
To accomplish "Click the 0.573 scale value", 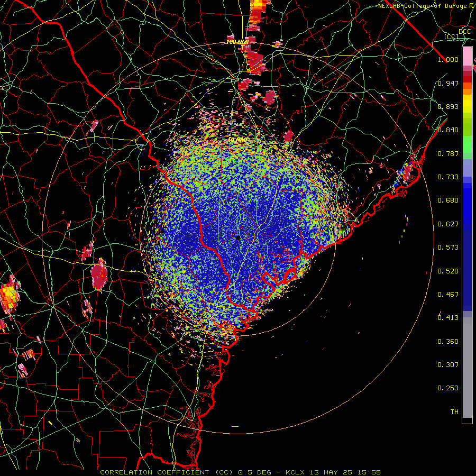I will (448, 248).
